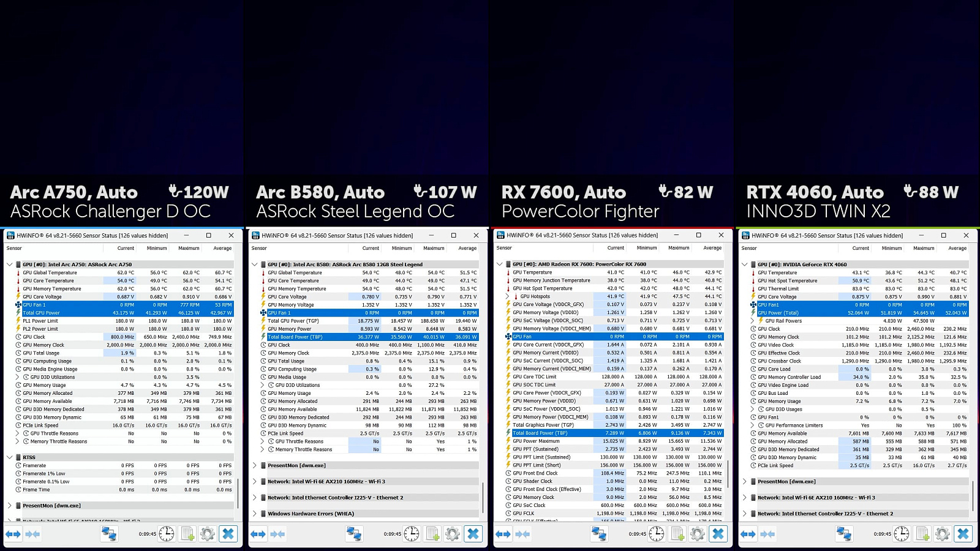
Task: Start logging via sheet icon in RX 7600 window
Action: click(x=677, y=534)
